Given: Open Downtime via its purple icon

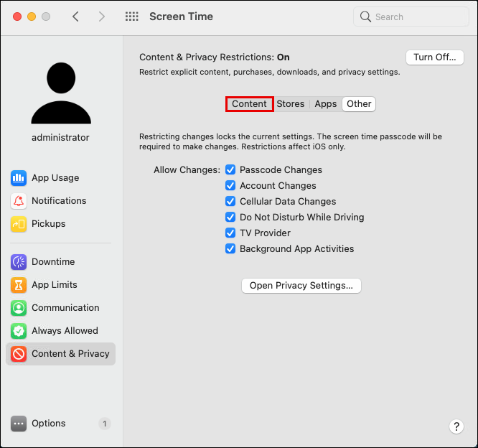Looking at the screenshot, I should pos(19,262).
